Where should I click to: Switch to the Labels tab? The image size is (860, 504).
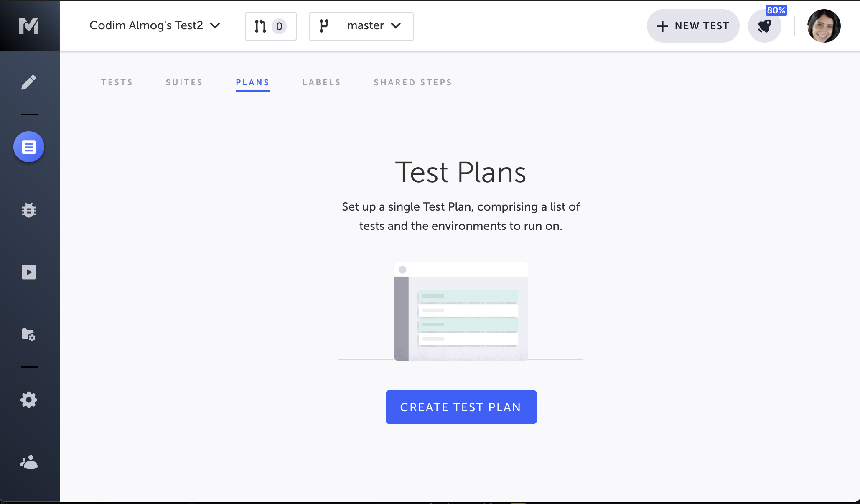(321, 82)
